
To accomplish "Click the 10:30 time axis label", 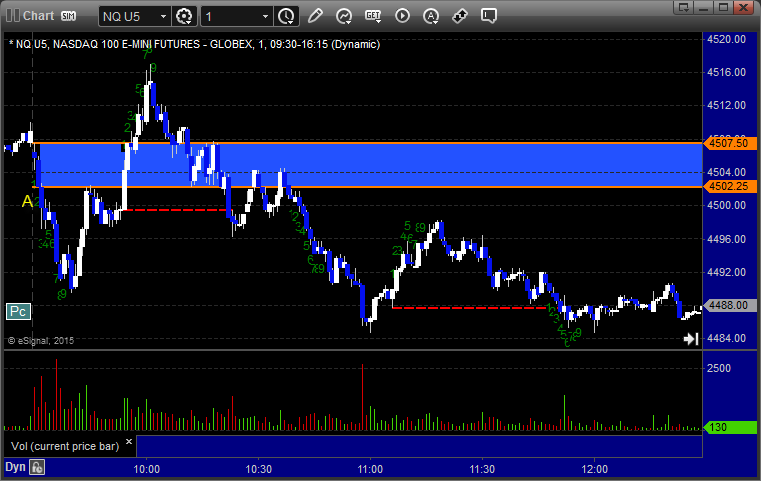I will (259, 469).
